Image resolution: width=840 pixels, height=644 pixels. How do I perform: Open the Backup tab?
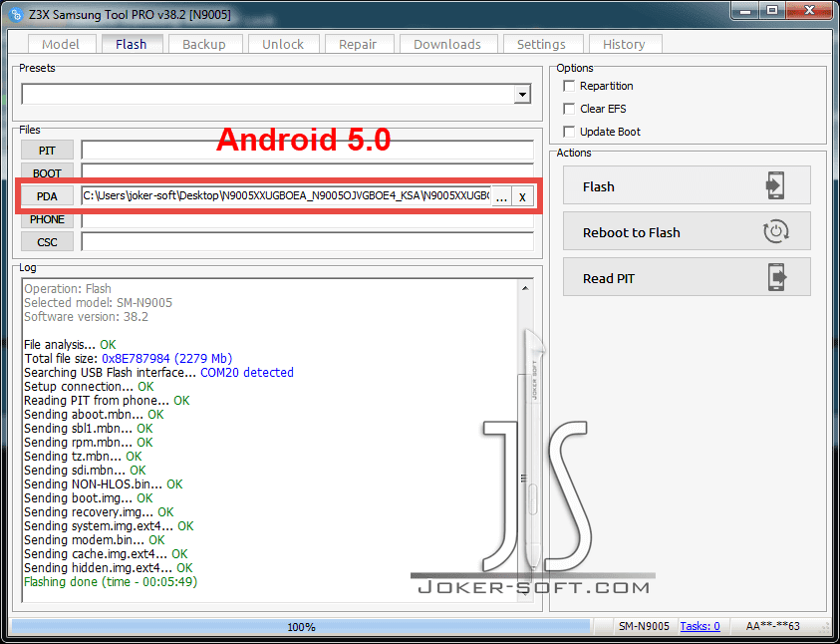(204, 44)
